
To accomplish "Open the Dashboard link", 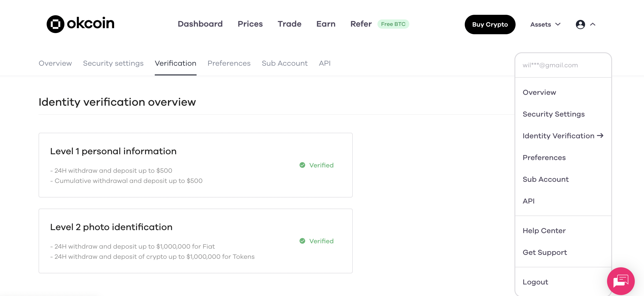I will click(200, 24).
